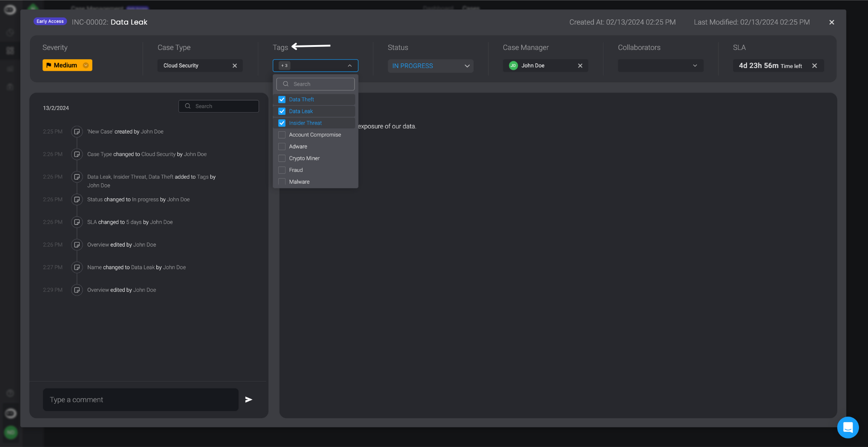Click the 'SLA changed to 5 days' entry
Viewport: 868px width, 447px height.
(130, 222)
